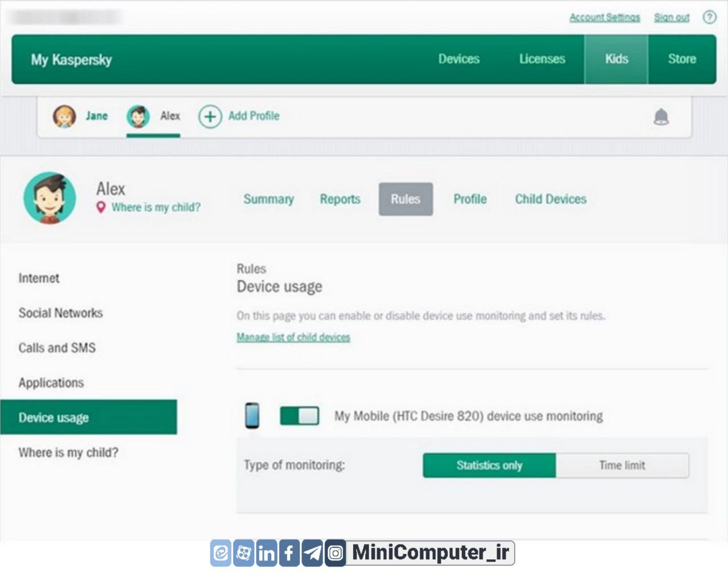Screen dimensions: 728x582
Task: Click the Type of monitoring label
Action: (295, 465)
